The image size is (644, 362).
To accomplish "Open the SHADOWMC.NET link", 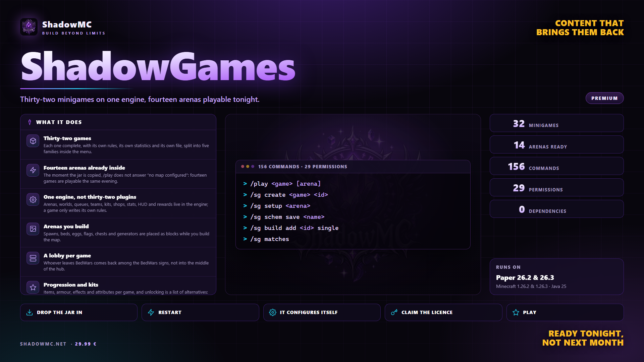I will [43, 344].
